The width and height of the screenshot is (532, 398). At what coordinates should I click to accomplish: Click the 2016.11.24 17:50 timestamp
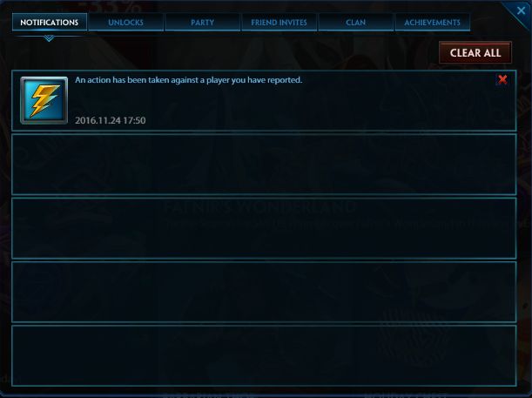111,120
